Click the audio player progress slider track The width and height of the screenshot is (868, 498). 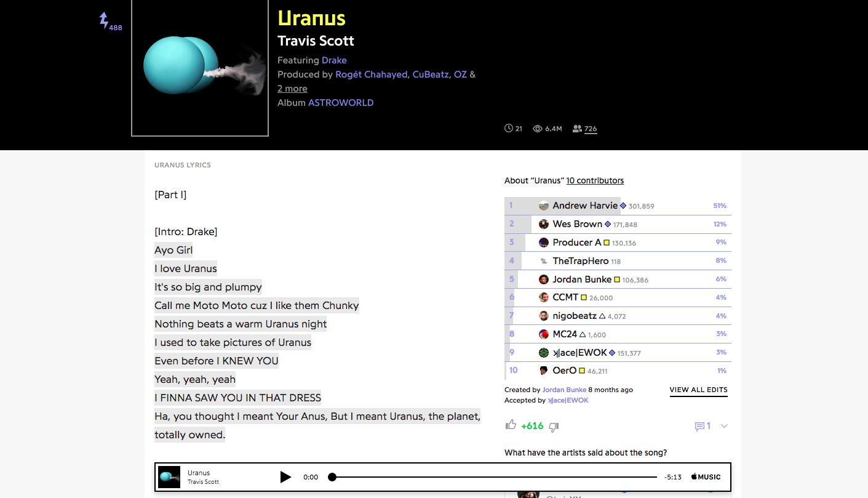492,477
